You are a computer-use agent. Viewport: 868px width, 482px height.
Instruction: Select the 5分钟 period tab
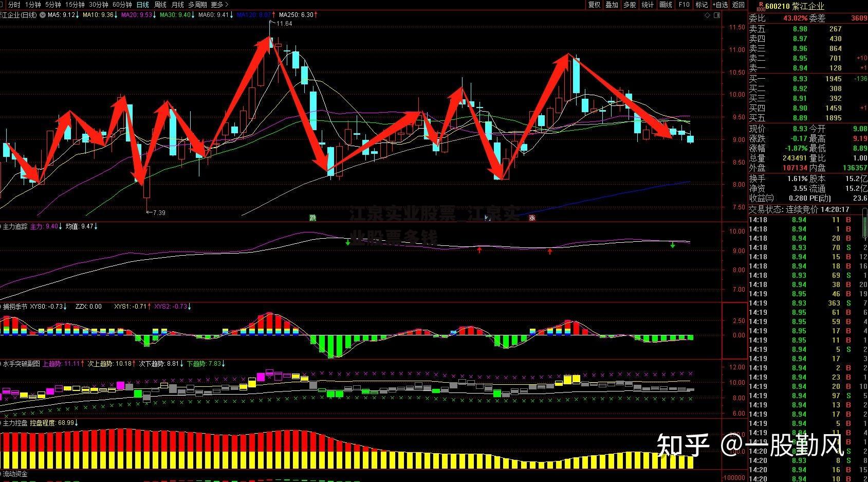(53, 5)
